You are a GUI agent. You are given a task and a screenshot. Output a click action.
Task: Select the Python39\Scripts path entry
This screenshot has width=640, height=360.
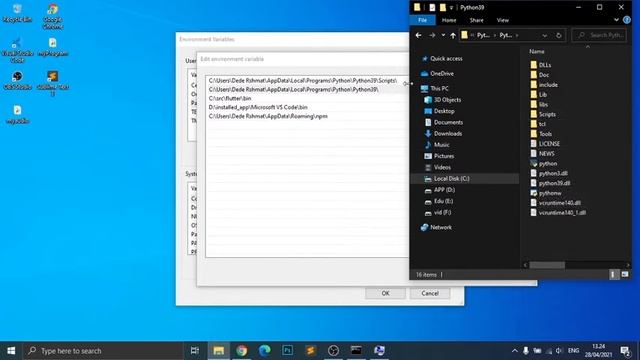[302, 81]
